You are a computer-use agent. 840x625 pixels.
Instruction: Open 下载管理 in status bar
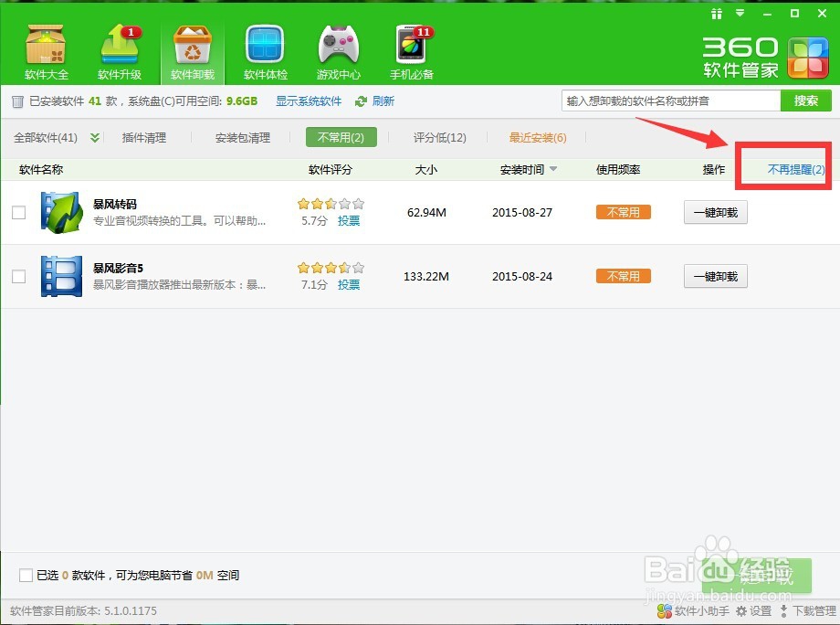(x=808, y=611)
